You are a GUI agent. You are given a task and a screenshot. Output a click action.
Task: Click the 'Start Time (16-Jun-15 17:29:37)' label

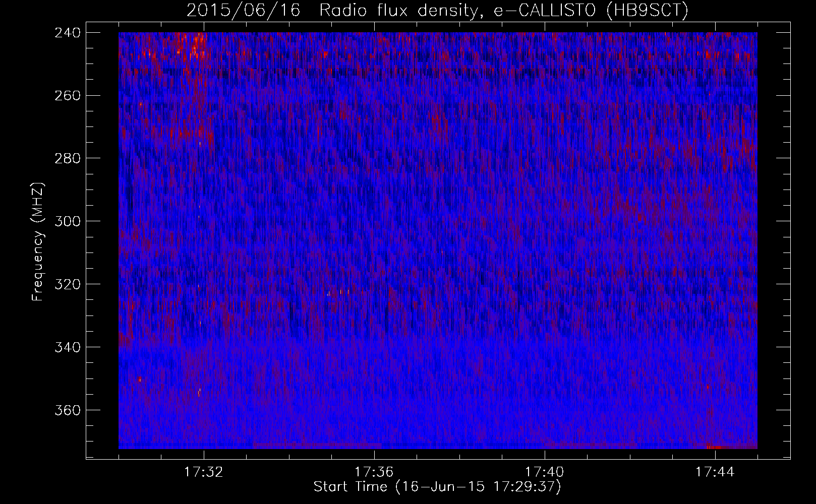437,487
